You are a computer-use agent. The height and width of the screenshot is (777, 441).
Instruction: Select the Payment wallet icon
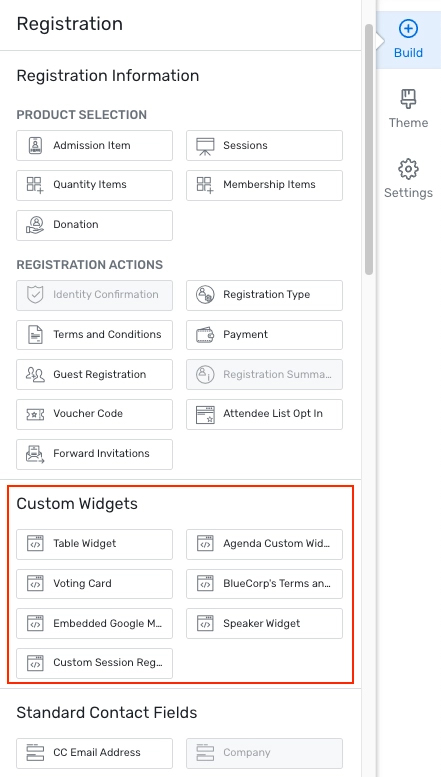[x=205, y=335]
